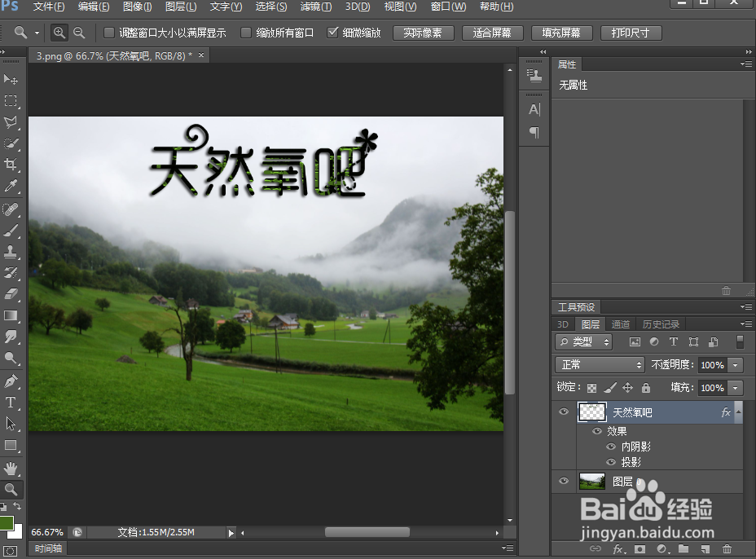Hide the 天然氧吧 text layer
This screenshot has height=559, width=756.
[563, 412]
